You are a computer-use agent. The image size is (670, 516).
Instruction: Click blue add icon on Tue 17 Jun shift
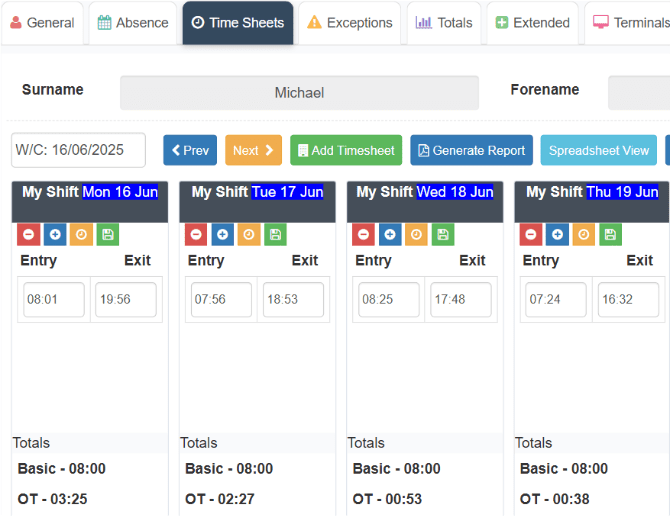coord(222,235)
